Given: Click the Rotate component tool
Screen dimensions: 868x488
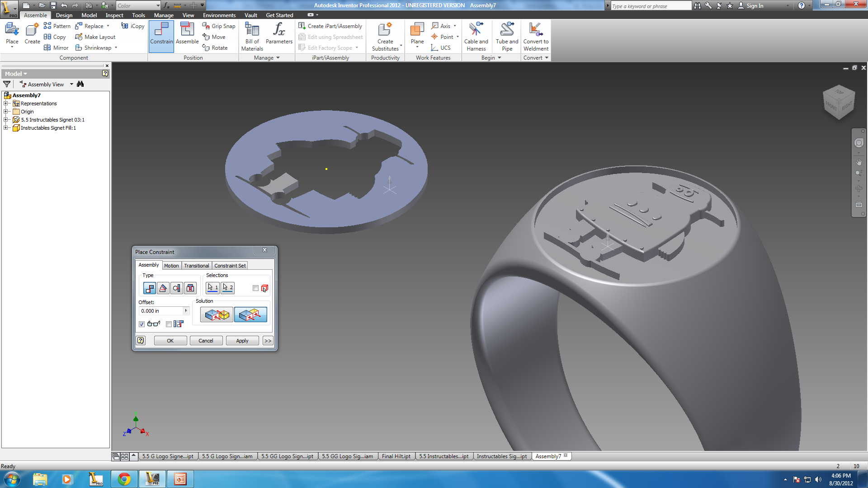Looking at the screenshot, I should pyautogui.click(x=215, y=47).
